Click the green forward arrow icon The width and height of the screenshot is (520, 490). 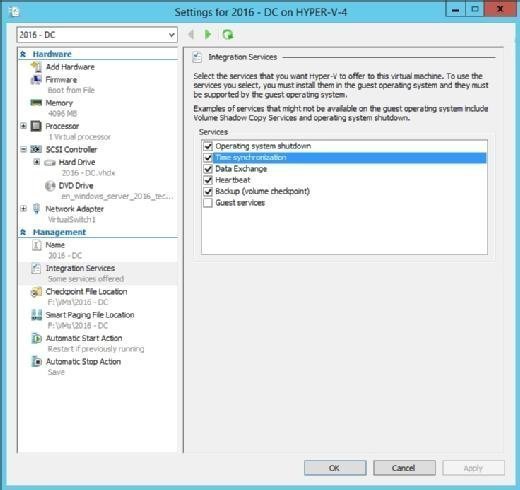[x=208, y=34]
